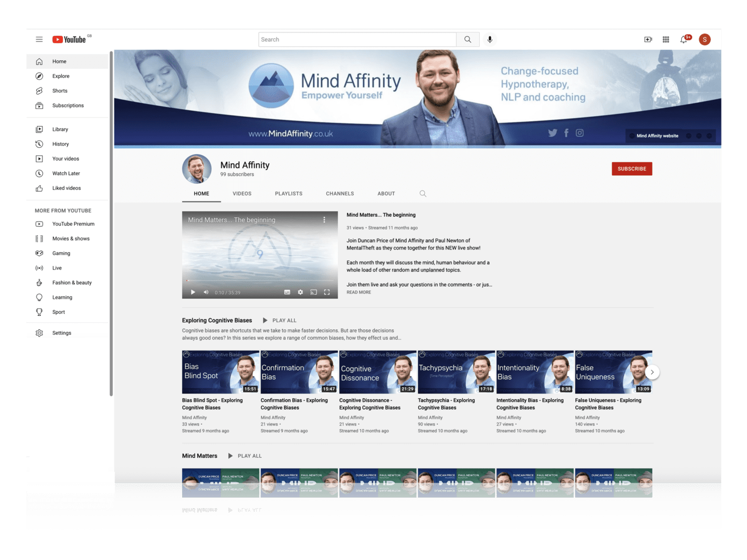Play all Exploring Cognitive Biases videos
The height and width of the screenshot is (560, 747).
click(x=279, y=320)
